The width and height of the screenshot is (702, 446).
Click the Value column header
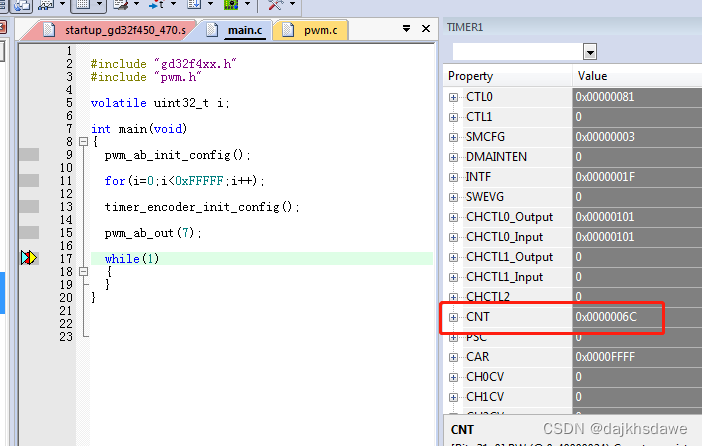[x=637, y=76]
